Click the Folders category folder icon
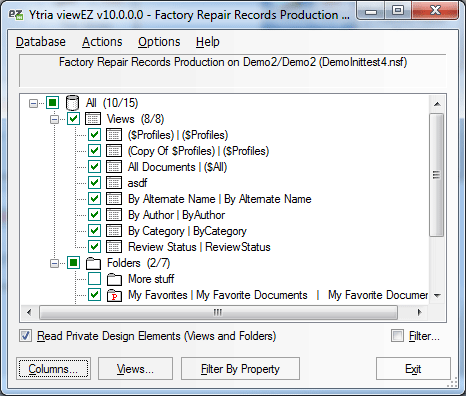The image size is (466, 396). tap(93, 263)
